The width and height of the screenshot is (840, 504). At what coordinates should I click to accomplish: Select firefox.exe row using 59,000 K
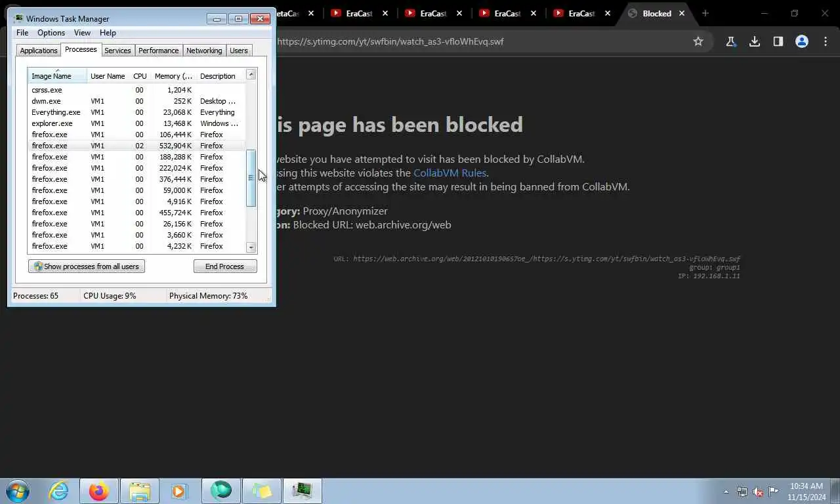[136, 190]
